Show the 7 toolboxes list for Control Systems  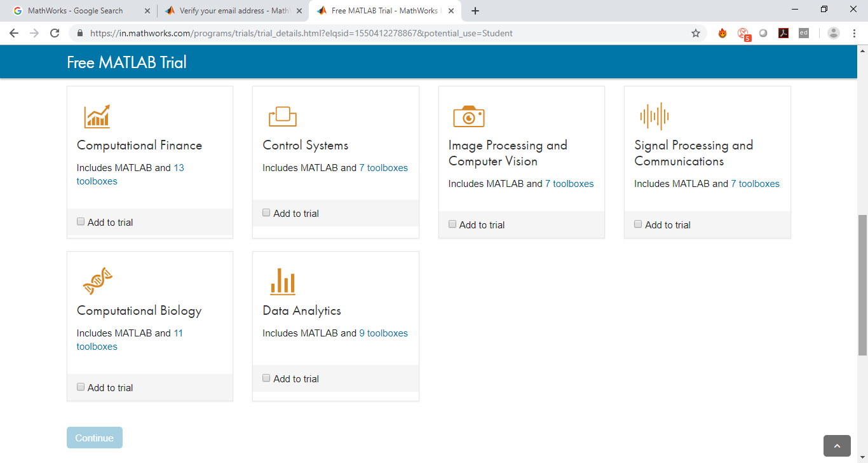(383, 168)
